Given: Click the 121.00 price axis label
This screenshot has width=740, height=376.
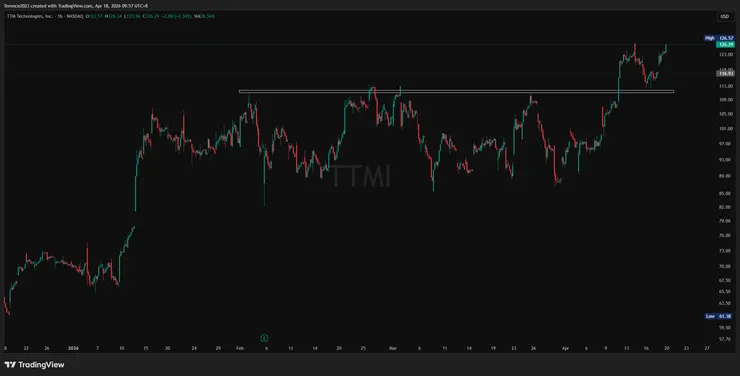Looking at the screenshot, I should [726, 55].
